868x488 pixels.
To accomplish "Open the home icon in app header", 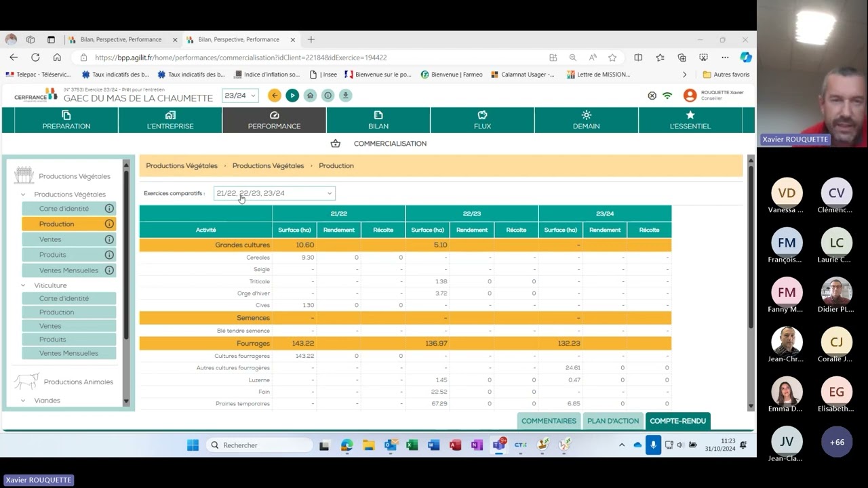I will tap(310, 96).
